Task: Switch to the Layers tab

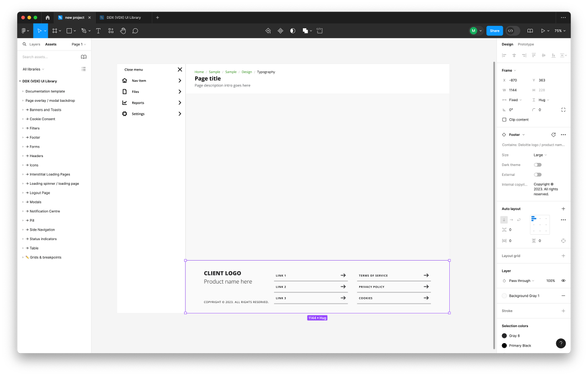Action: pyautogui.click(x=35, y=44)
